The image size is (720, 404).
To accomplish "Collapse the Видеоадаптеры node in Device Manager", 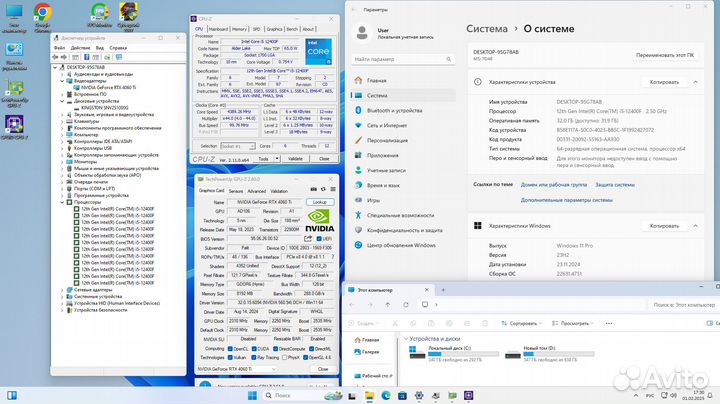I will 62,81.
